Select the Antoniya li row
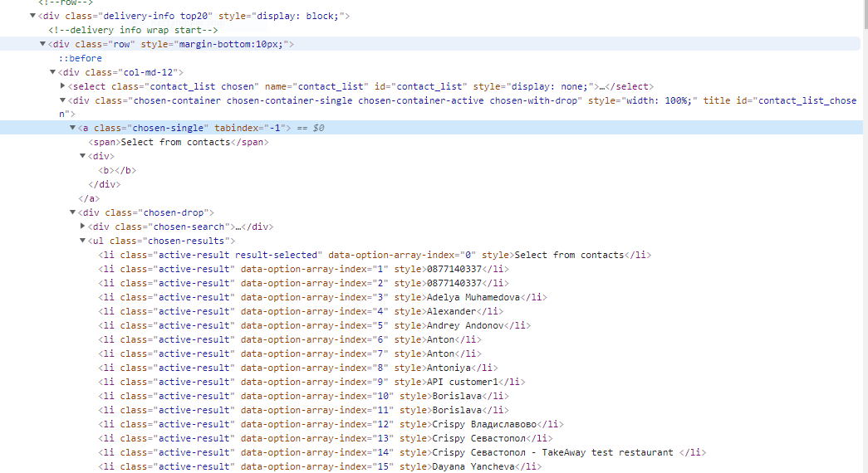This screenshot has width=868, height=473. point(298,368)
